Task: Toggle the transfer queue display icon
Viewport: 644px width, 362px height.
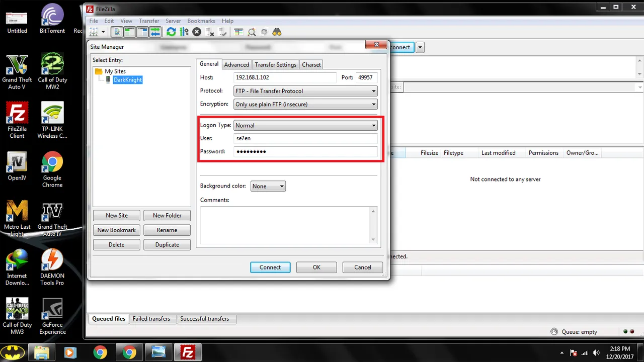Action: 155,32
